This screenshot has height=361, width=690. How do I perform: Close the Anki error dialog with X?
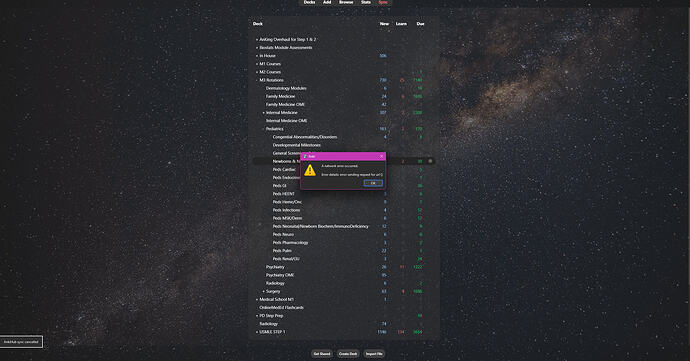(x=382, y=156)
